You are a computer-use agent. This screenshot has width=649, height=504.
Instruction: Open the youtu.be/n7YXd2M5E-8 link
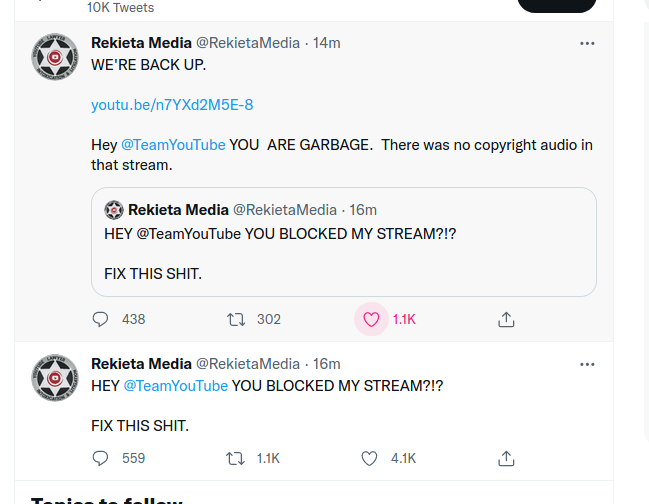[172, 105]
